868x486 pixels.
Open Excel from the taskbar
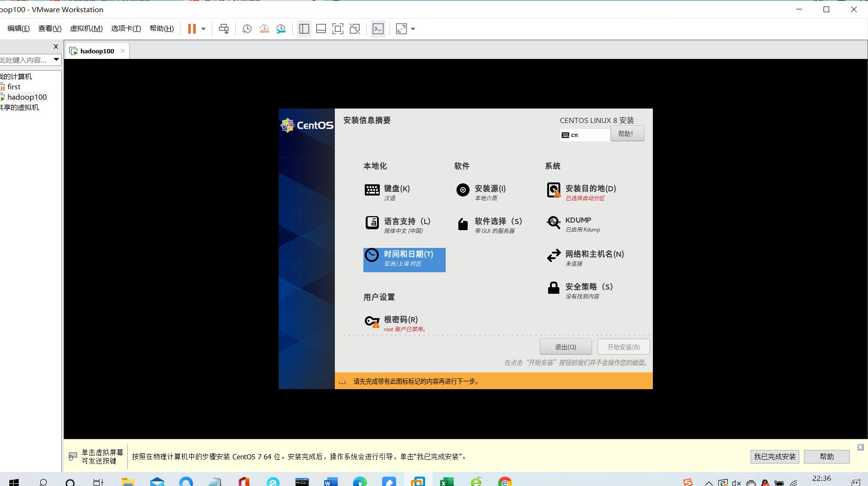pyautogui.click(x=447, y=482)
